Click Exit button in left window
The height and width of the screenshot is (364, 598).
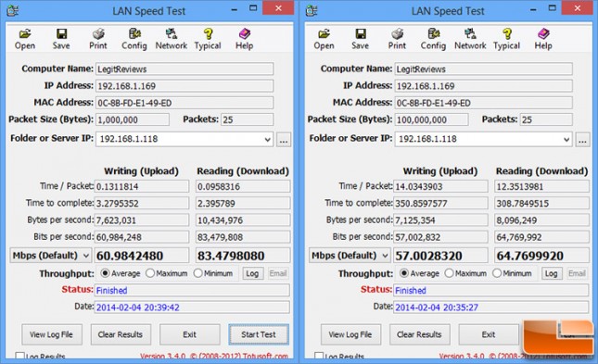(189, 334)
